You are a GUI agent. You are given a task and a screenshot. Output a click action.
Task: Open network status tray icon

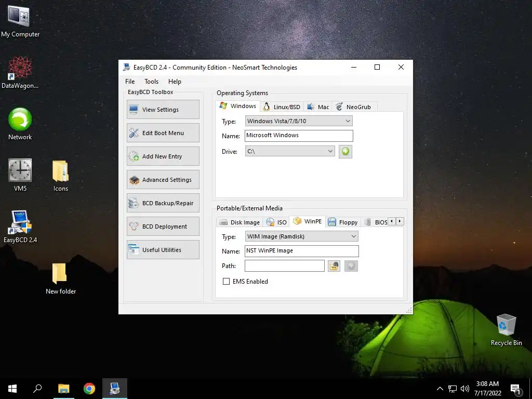[453, 389]
